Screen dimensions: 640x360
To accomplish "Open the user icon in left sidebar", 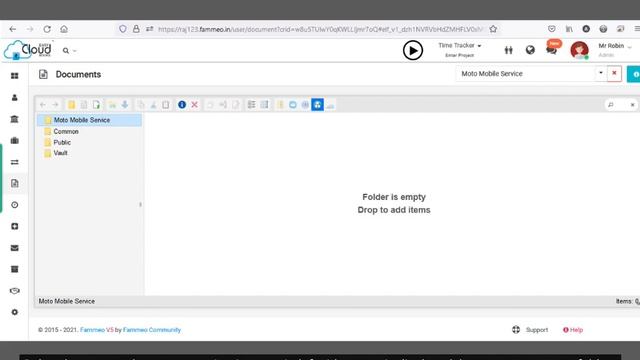I will coord(15,98).
